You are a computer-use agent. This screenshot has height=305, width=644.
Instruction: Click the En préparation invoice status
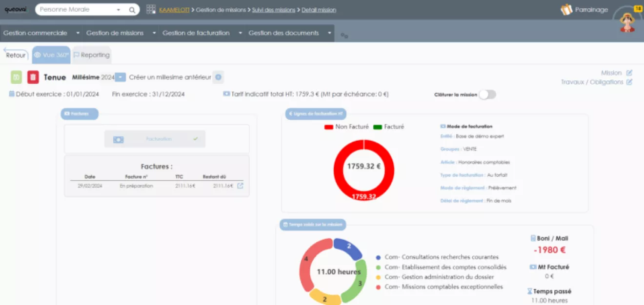pyautogui.click(x=136, y=186)
